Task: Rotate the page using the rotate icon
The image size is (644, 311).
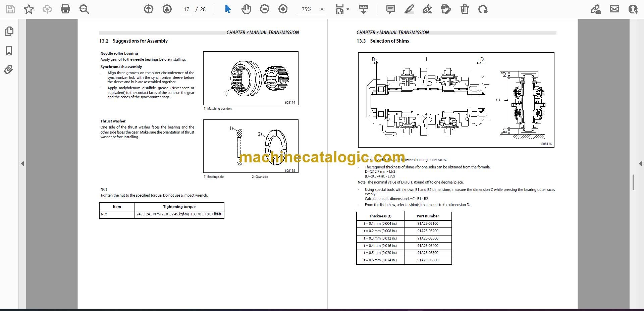Action: [483, 9]
